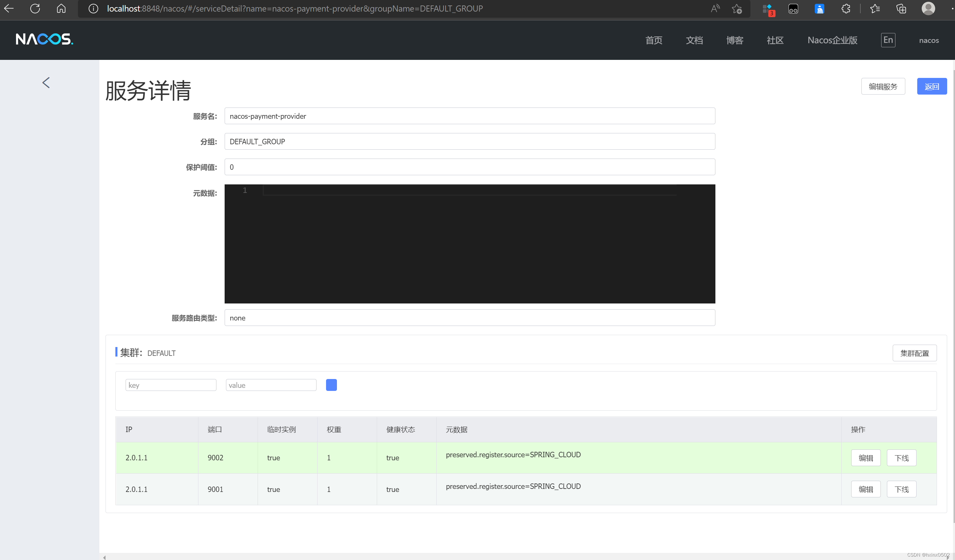Viewport: 955px width, 560px height.
Task: Click the browser refresh icon
Action: tap(35, 9)
